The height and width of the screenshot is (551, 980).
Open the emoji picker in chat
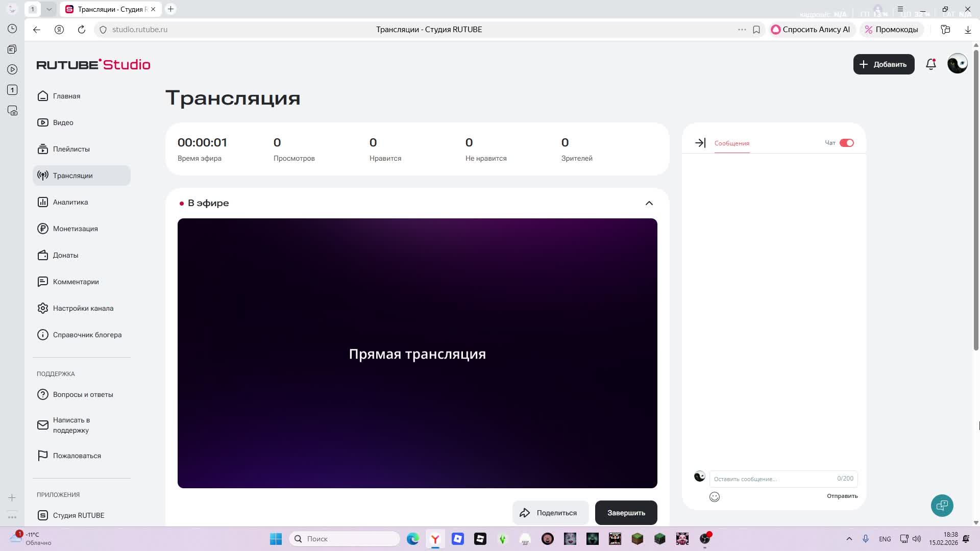(x=714, y=496)
